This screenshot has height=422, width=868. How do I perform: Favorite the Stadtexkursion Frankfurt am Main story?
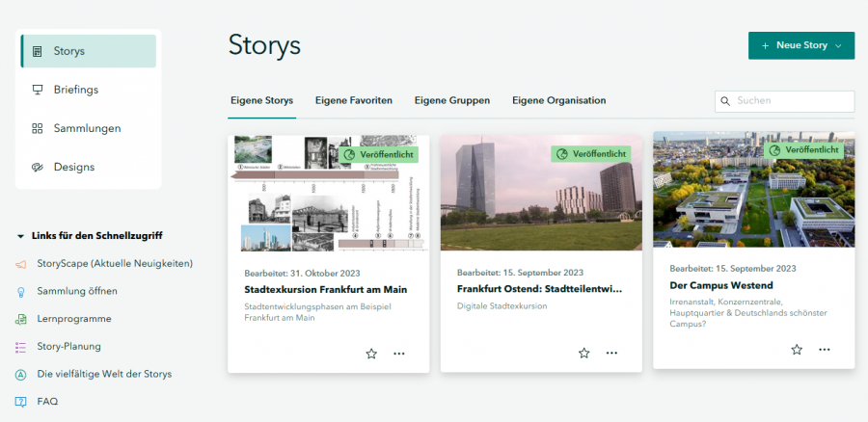pyautogui.click(x=371, y=354)
